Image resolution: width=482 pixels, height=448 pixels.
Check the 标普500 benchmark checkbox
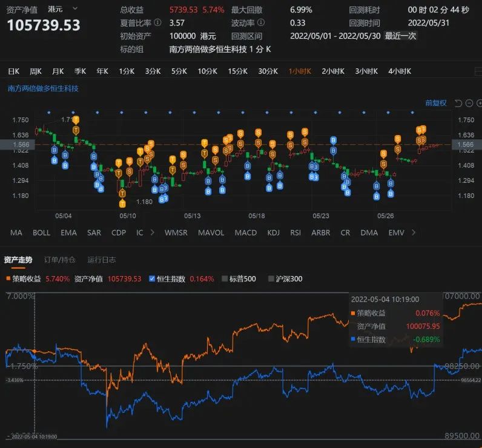pyautogui.click(x=225, y=278)
